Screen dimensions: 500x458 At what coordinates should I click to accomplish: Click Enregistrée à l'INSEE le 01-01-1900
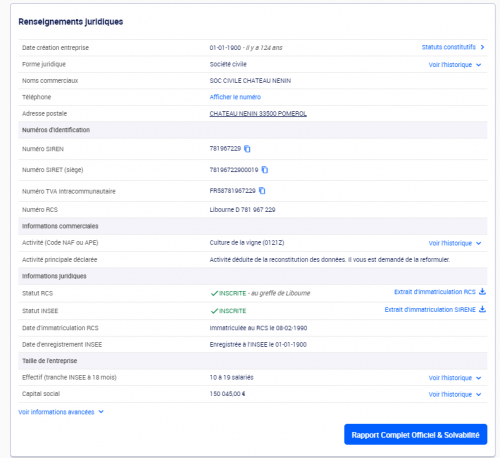tap(258, 345)
